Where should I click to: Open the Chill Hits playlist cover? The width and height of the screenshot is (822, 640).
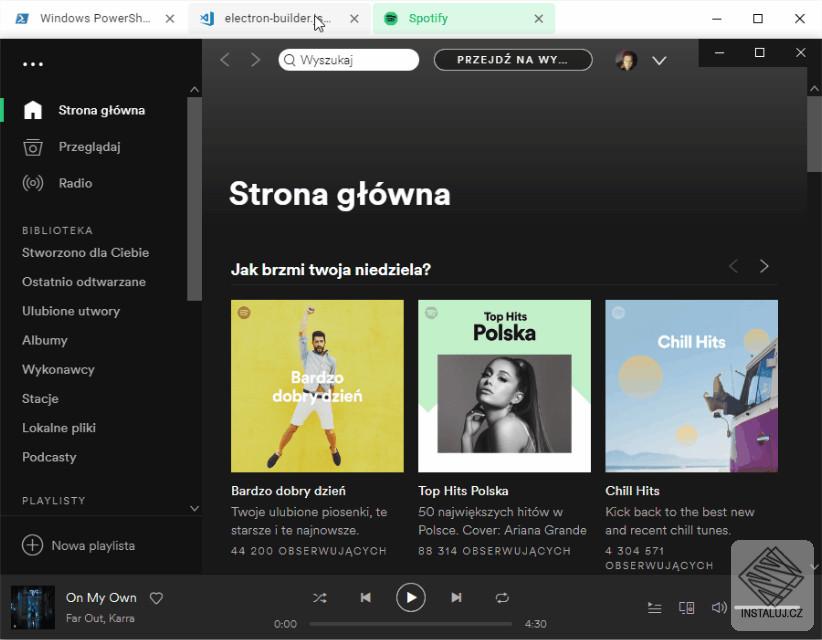[691, 386]
